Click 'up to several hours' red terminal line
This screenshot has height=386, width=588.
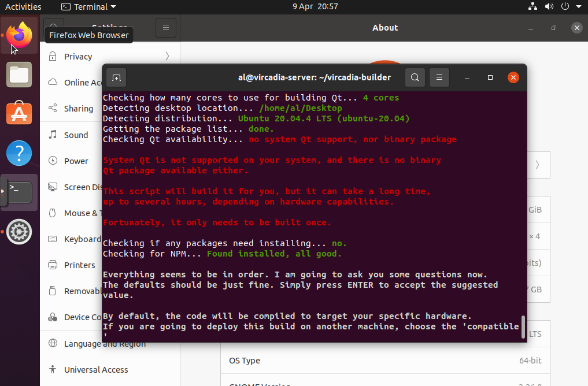248,202
